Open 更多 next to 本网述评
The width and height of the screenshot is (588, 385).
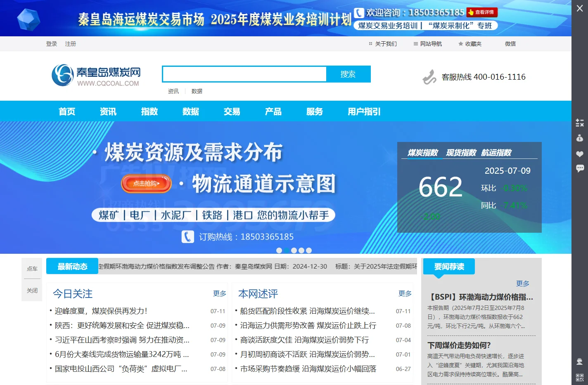pyautogui.click(x=405, y=293)
